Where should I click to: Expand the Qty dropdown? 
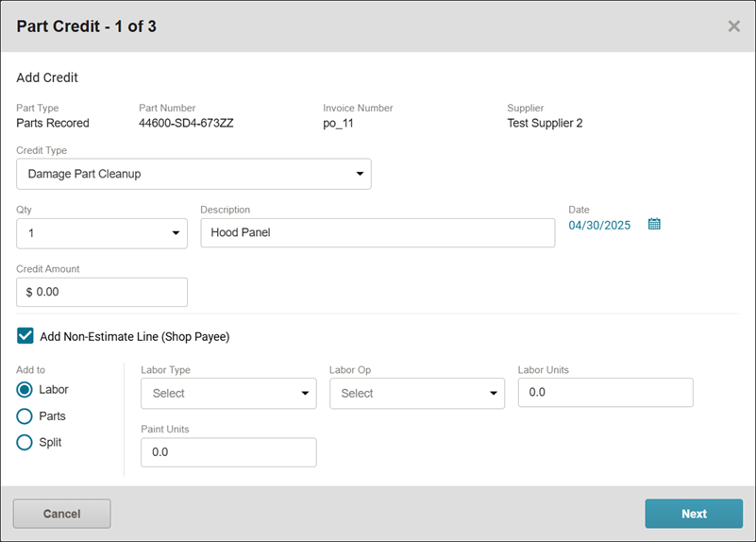pyautogui.click(x=102, y=233)
